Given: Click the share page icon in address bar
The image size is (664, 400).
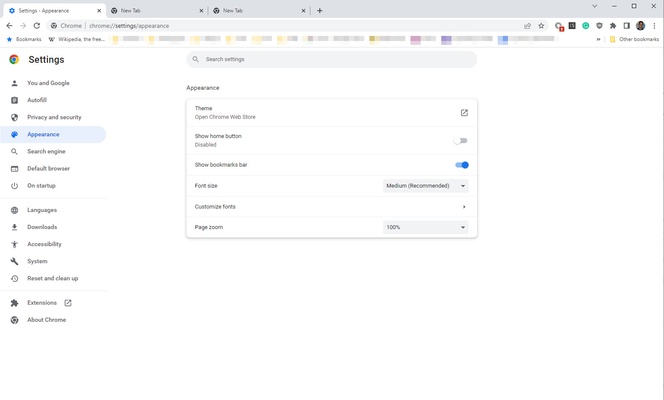Looking at the screenshot, I should click(527, 26).
